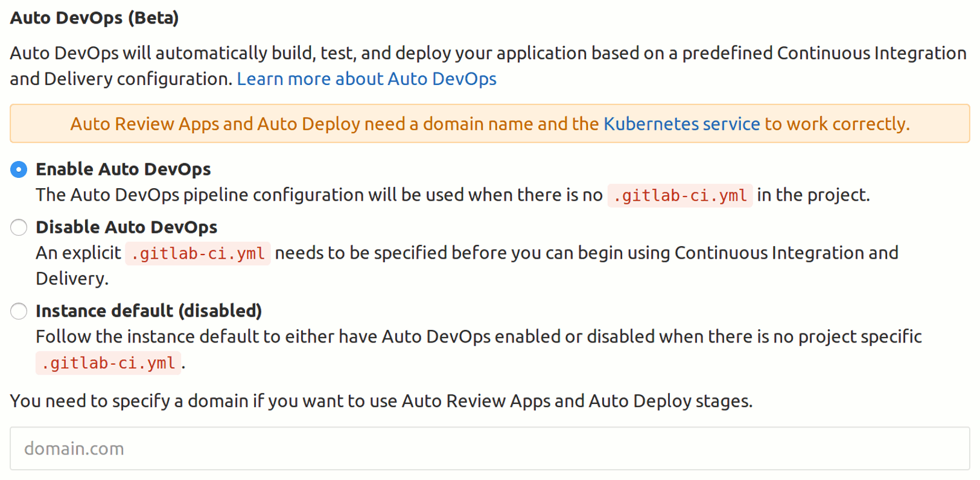Pick the Instance default (disabled) radio option
The height and width of the screenshot is (480, 980).
point(19,311)
